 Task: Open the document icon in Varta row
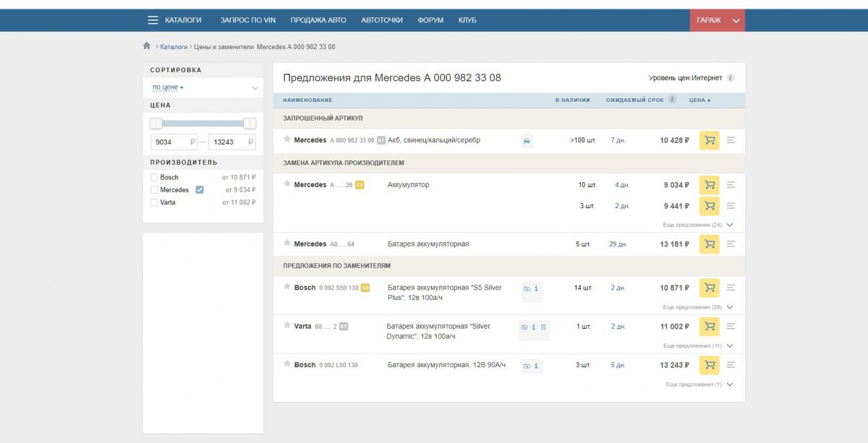point(543,327)
